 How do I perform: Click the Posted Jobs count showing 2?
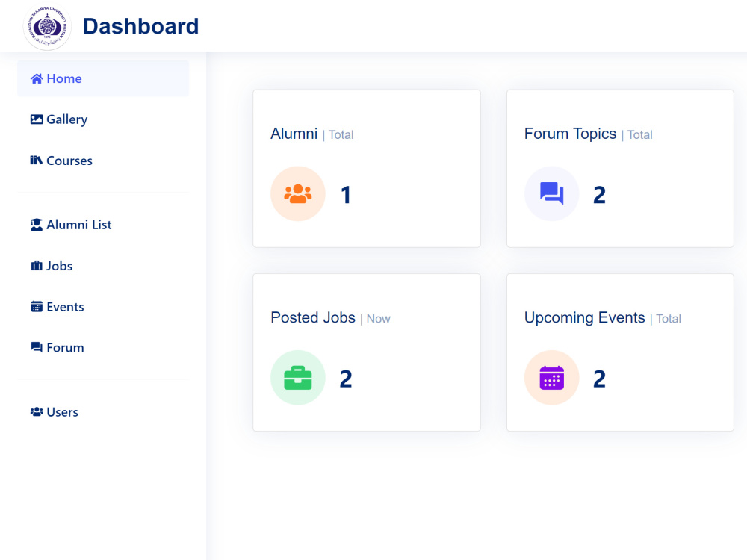(345, 378)
